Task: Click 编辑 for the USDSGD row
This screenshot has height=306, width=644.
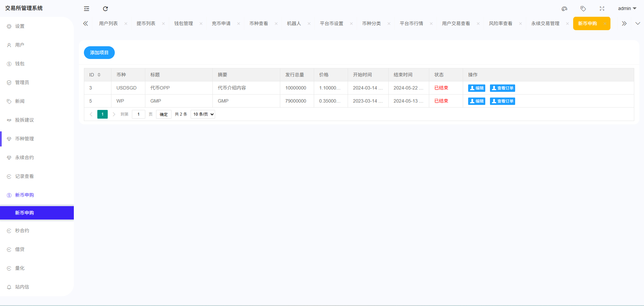Action: [x=477, y=88]
